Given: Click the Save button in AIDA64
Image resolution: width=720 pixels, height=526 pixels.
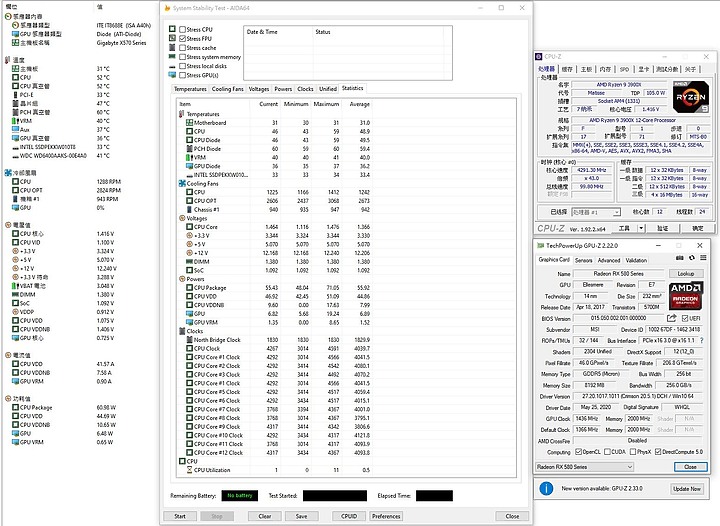Looking at the screenshot, I should [x=301, y=516].
